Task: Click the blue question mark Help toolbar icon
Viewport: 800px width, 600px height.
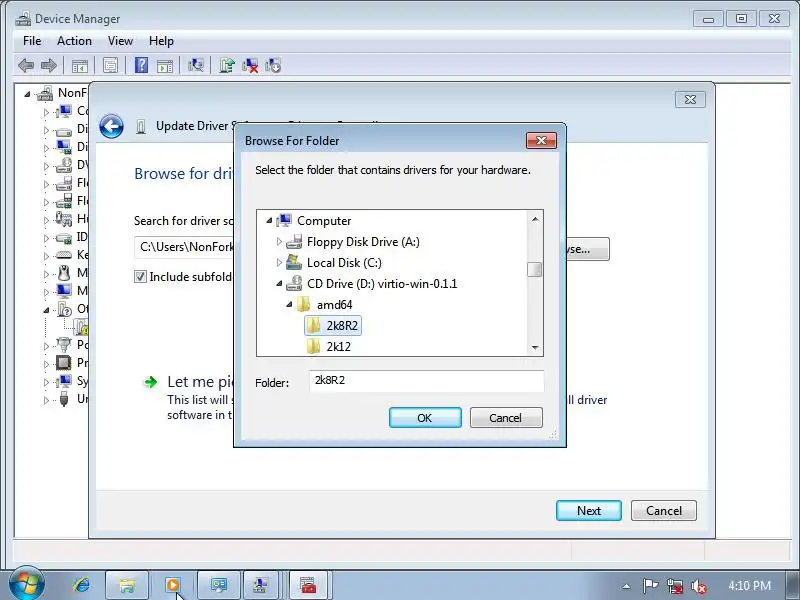Action: 141,65
